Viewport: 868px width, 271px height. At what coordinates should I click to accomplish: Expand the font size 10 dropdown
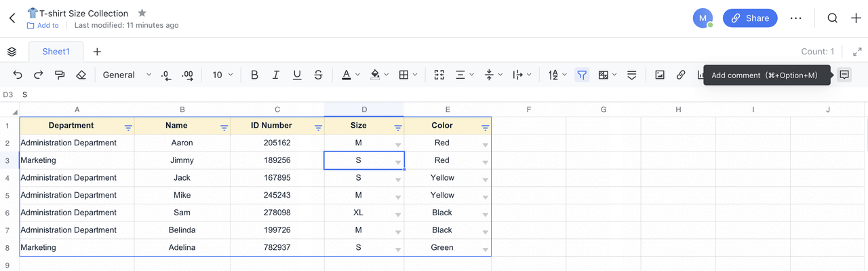pos(222,75)
